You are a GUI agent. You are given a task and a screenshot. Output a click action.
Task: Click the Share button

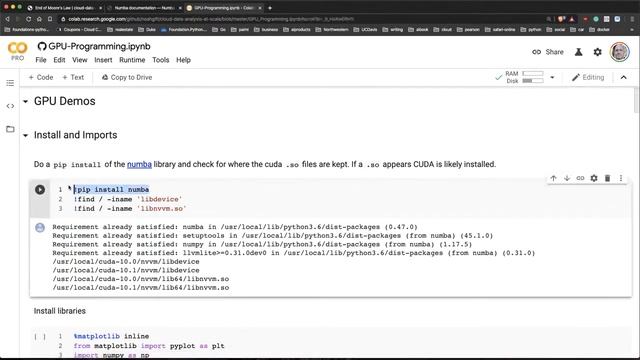click(548, 52)
